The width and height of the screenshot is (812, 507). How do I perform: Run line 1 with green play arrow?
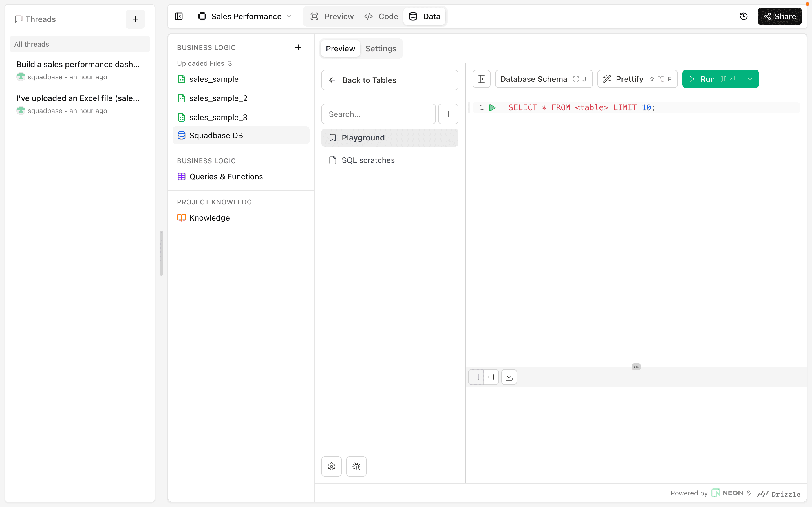[492, 108]
